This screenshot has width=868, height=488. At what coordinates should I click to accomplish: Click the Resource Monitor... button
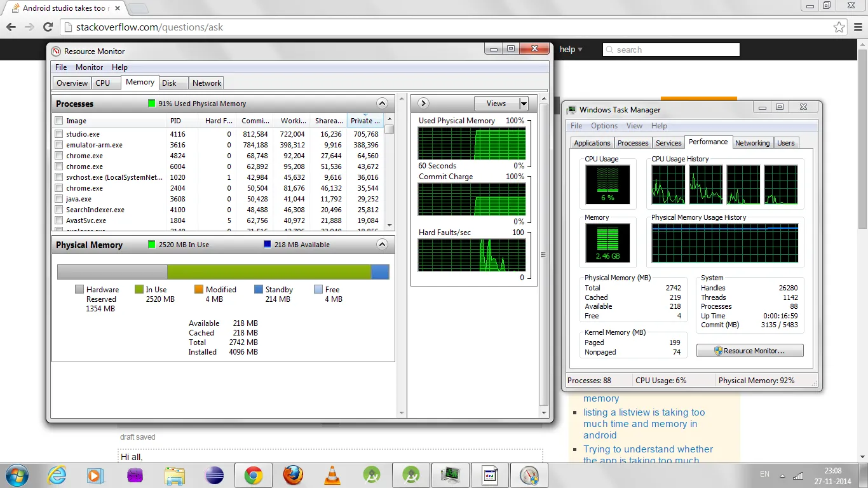(750, 351)
